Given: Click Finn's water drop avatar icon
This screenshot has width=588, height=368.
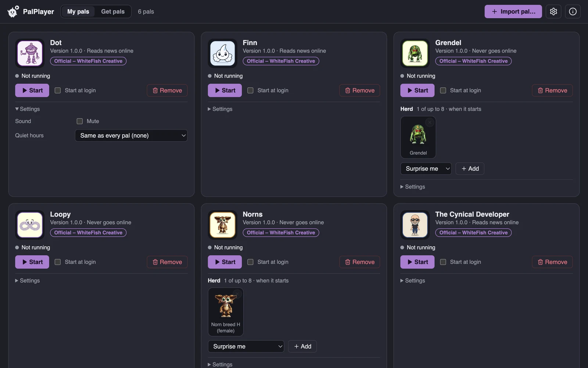Looking at the screenshot, I should (222, 53).
